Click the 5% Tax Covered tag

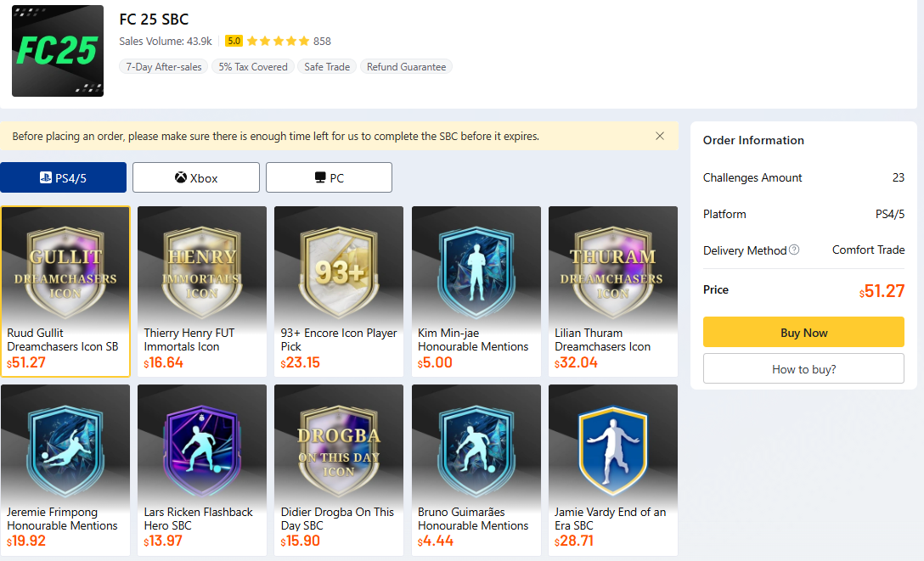point(253,66)
